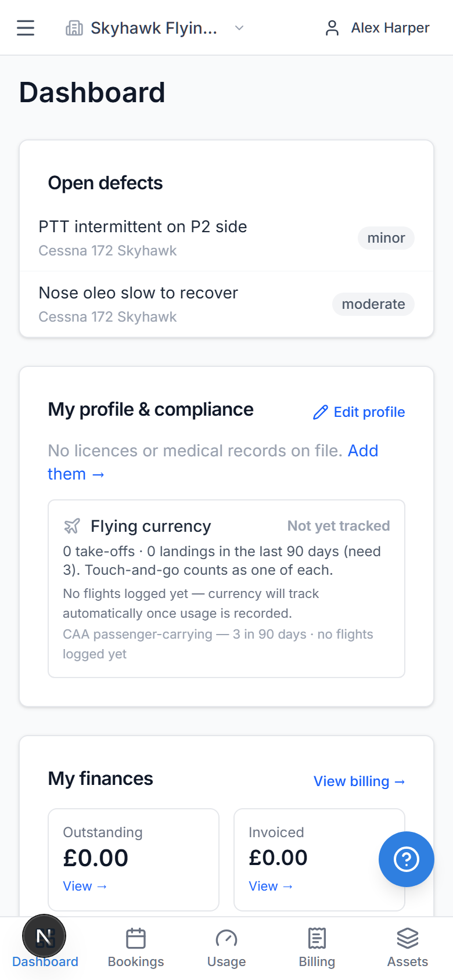Image resolution: width=453 pixels, height=980 pixels.
Task: Click the minor severity badge
Action: 386,238
